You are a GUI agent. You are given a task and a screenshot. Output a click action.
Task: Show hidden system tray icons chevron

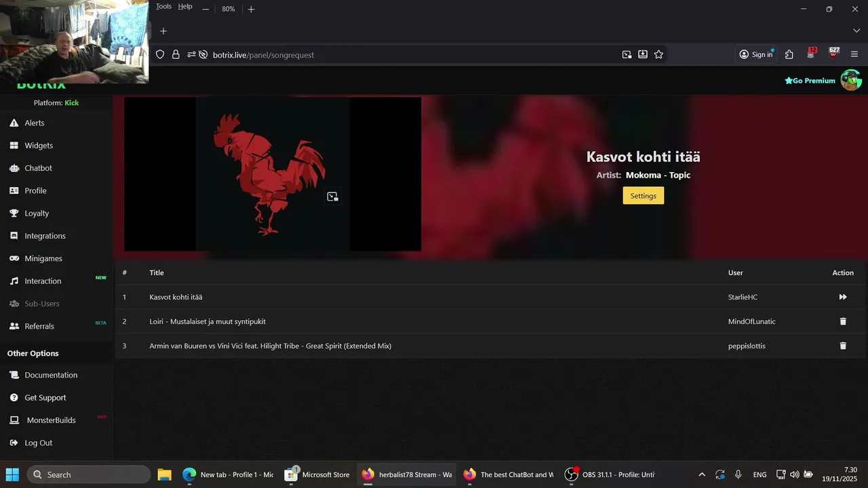[702, 474]
